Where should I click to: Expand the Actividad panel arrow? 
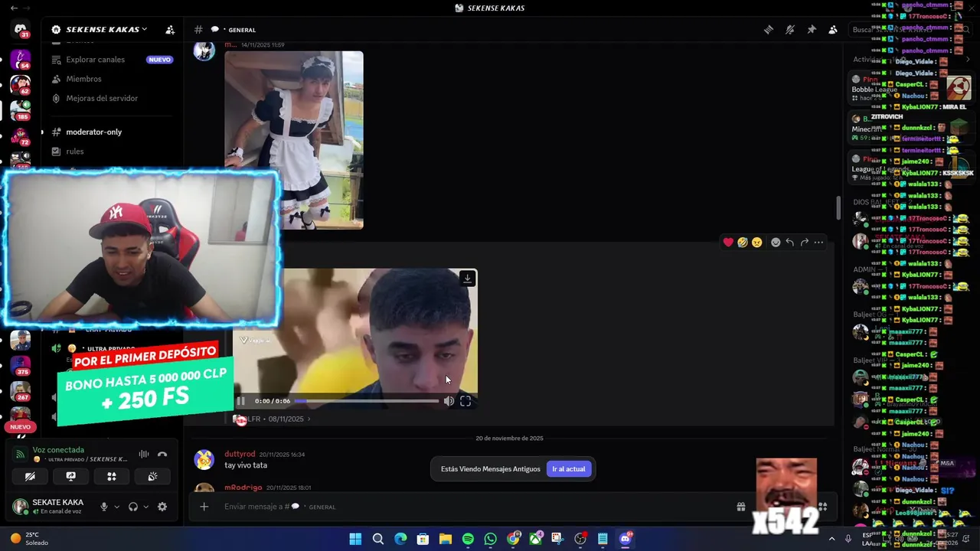968,60
